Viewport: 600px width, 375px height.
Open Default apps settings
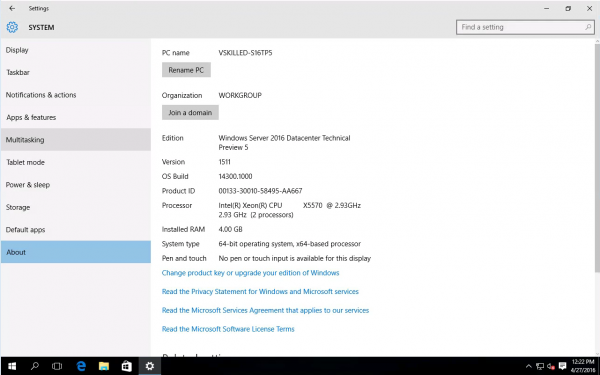(76, 230)
